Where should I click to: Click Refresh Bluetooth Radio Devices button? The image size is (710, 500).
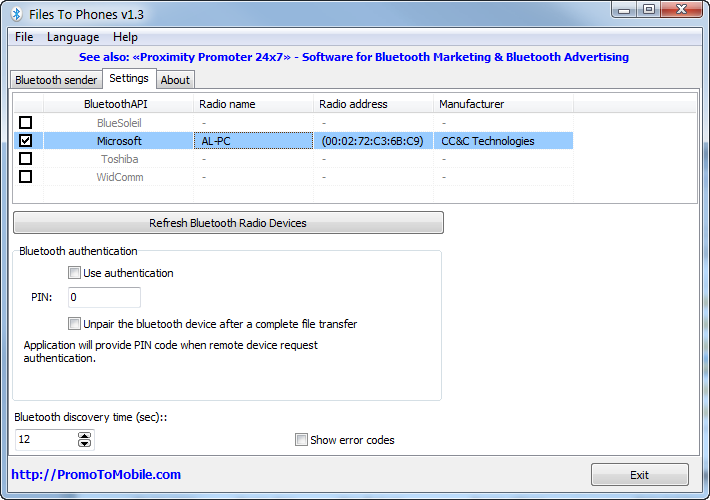tap(228, 223)
